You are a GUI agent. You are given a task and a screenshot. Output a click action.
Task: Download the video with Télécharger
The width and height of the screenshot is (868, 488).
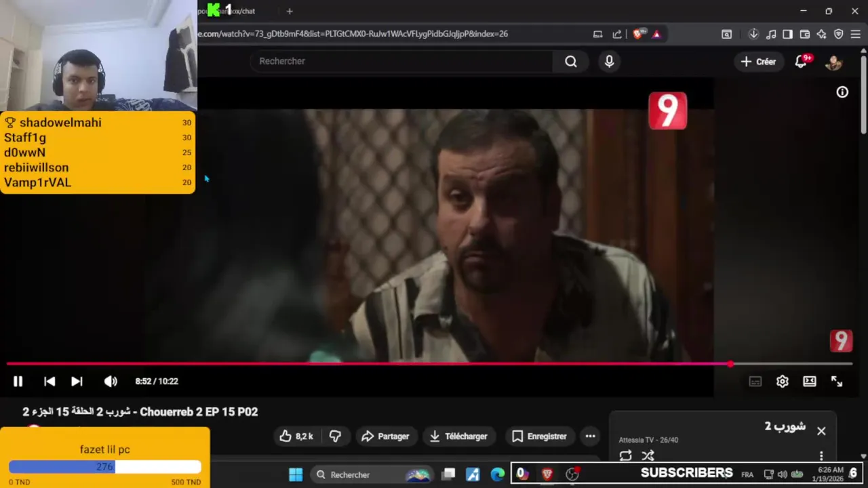point(458,436)
